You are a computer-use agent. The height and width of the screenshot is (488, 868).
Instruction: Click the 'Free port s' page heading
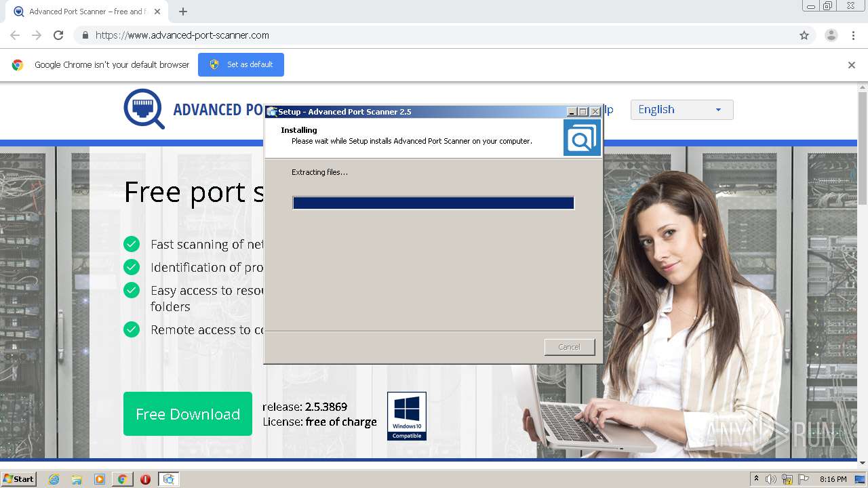pos(194,192)
